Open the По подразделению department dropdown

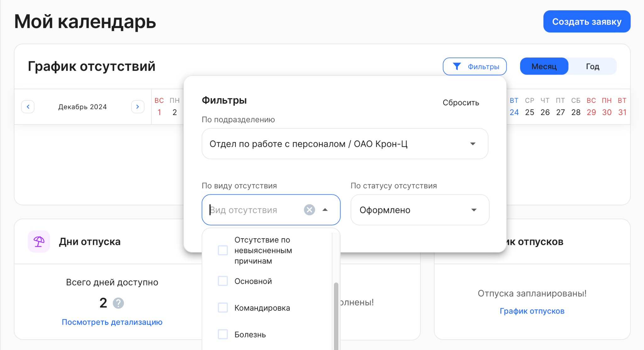pos(345,144)
